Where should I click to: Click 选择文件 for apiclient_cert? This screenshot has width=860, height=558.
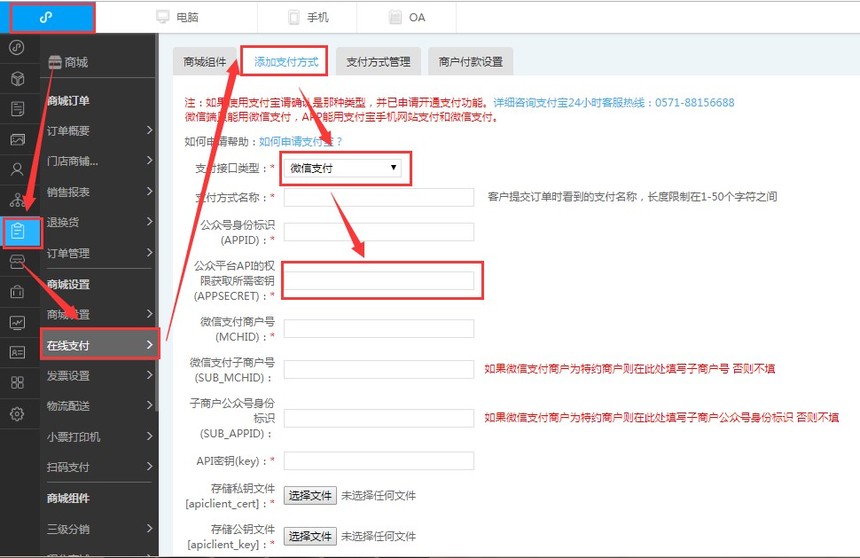coord(310,495)
